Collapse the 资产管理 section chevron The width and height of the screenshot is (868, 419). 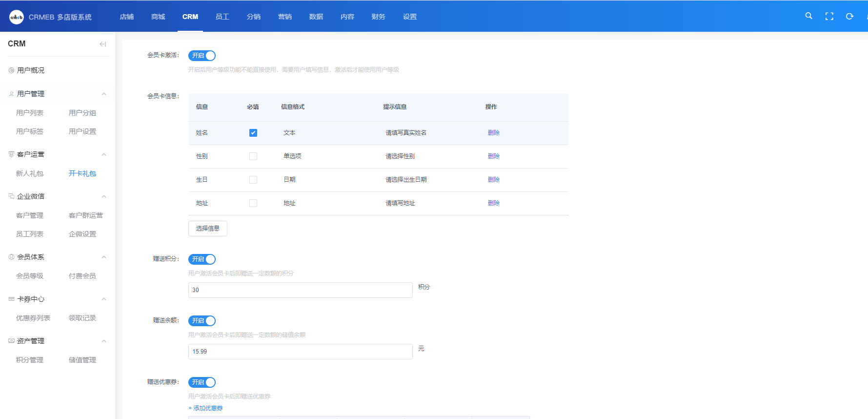pyautogui.click(x=103, y=341)
